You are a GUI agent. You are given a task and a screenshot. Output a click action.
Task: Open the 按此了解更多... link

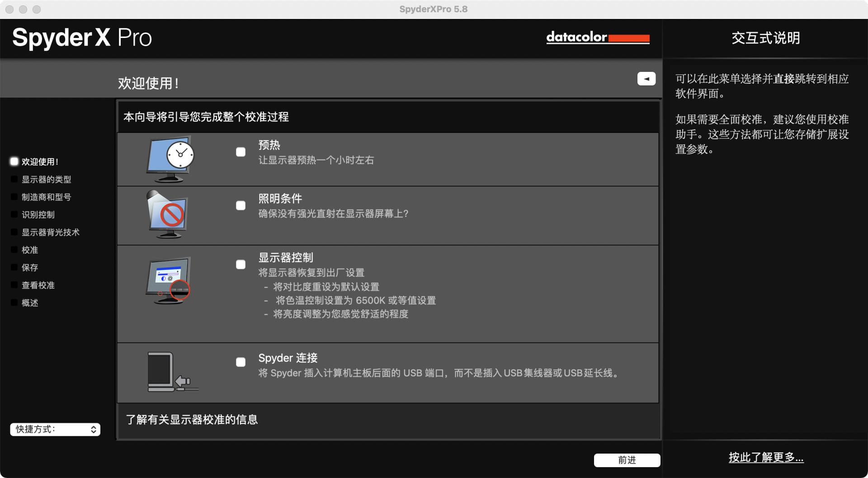(x=766, y=457)
